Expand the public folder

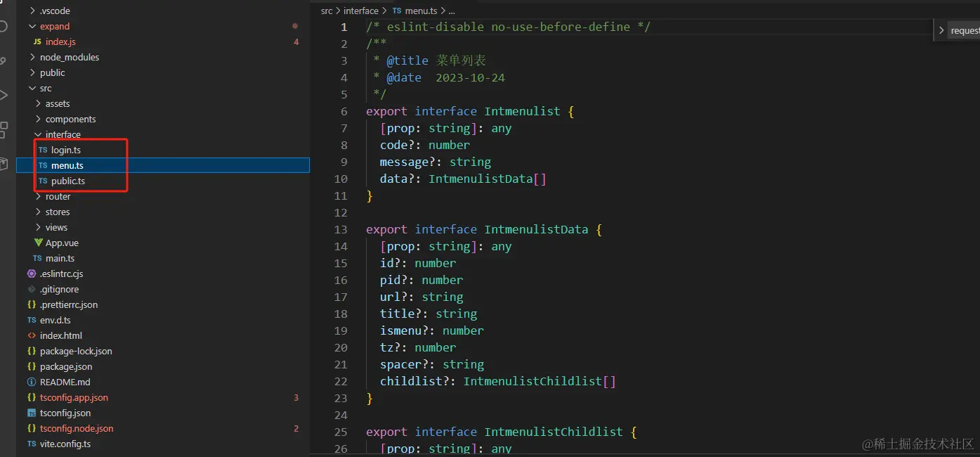(x=32, y=73)
